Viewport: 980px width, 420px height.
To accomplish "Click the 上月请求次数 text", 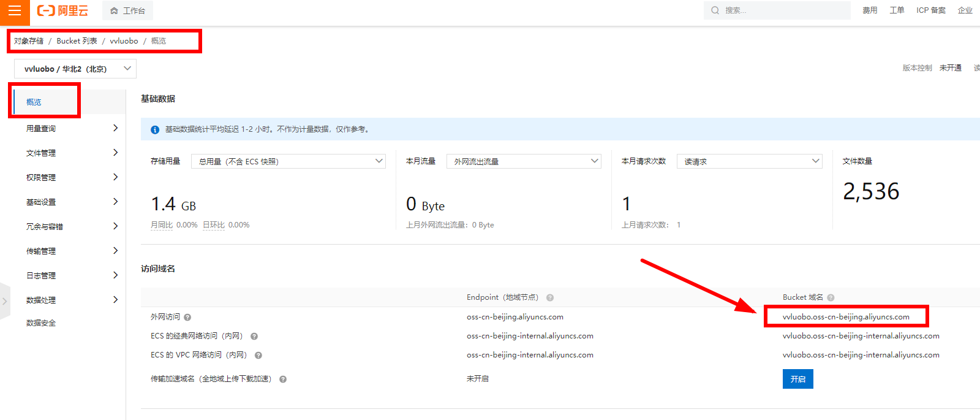I will coord(645,225).
